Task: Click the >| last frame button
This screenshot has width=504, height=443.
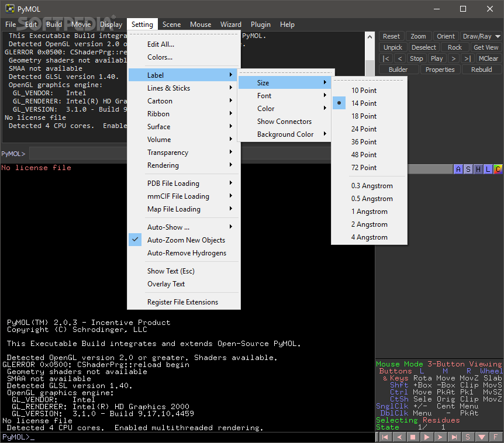Action: [468, 58]
